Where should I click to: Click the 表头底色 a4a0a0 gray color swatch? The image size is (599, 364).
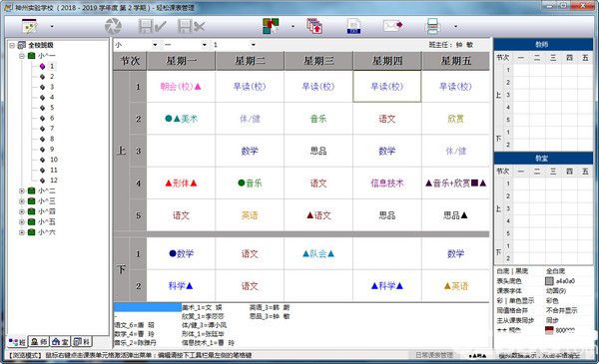549,281
